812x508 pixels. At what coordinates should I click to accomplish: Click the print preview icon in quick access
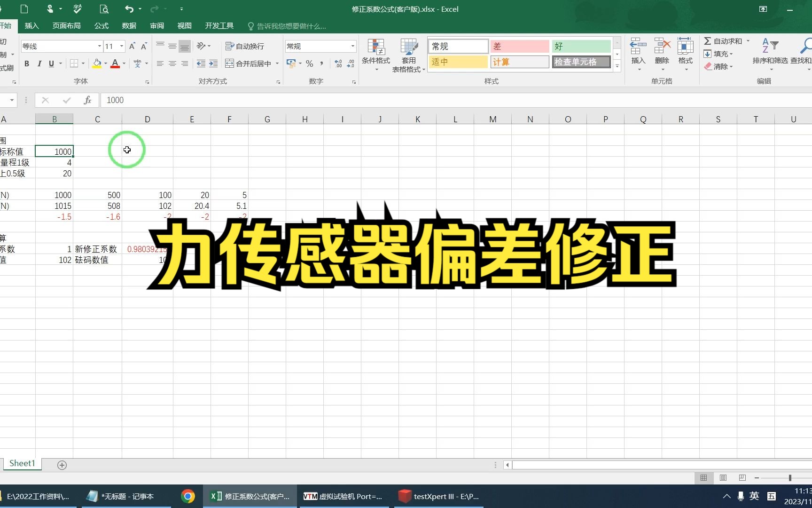[x=104, y=9]
